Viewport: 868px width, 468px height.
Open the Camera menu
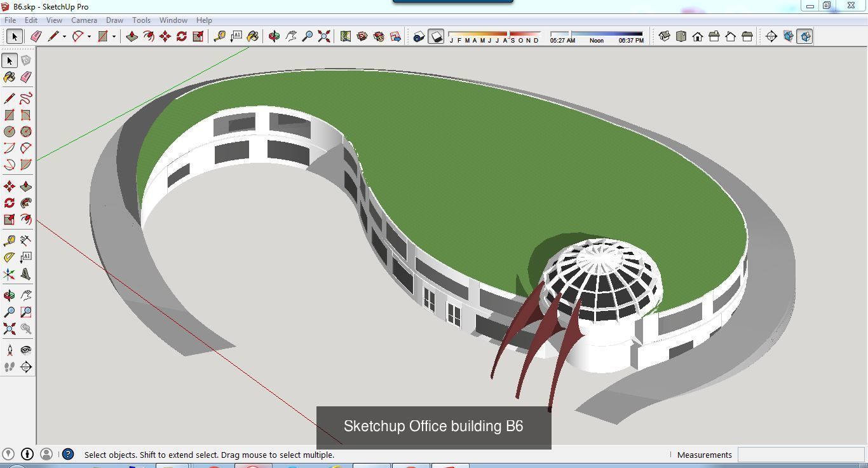[84, 20]
